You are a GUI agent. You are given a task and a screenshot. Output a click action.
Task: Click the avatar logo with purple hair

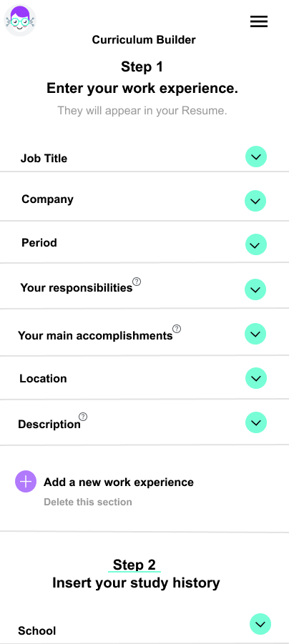(20, 20)
